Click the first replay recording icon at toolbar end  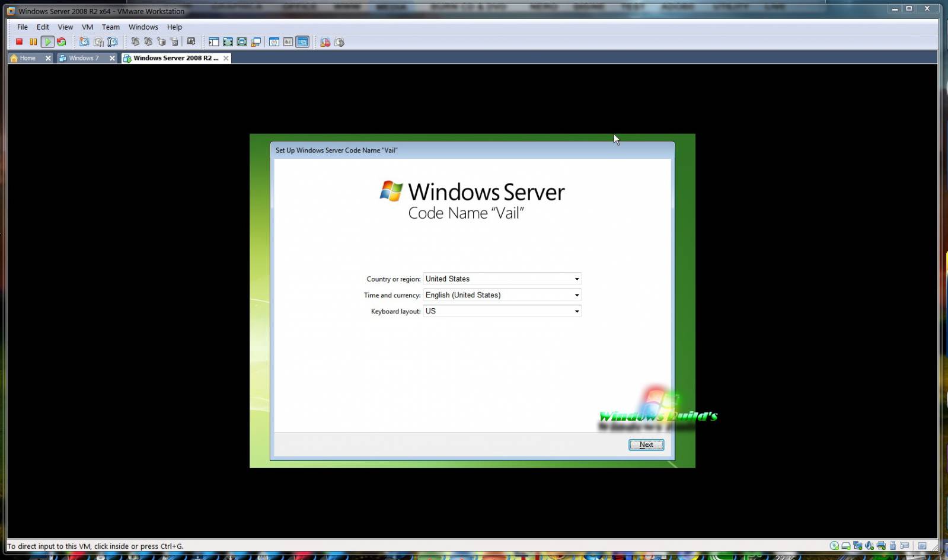[x=325, y=42]
